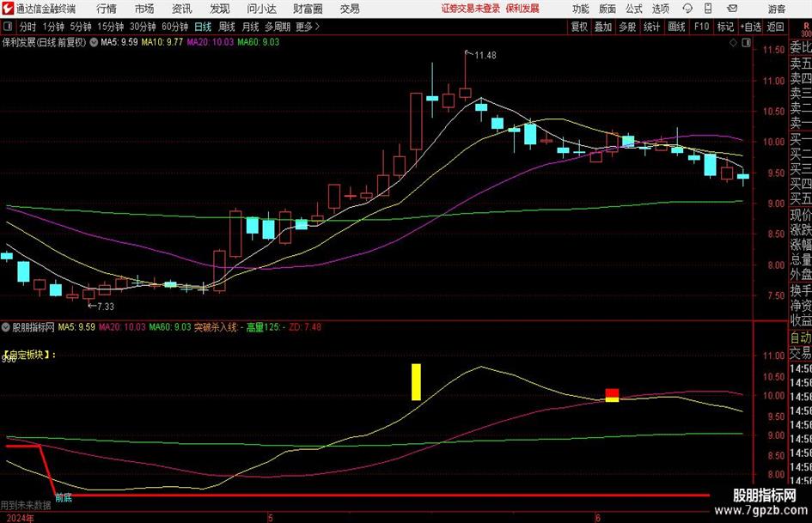Click the yellow signal bar in indicator pane
This screenshot has width=812, height=523.
416,381
